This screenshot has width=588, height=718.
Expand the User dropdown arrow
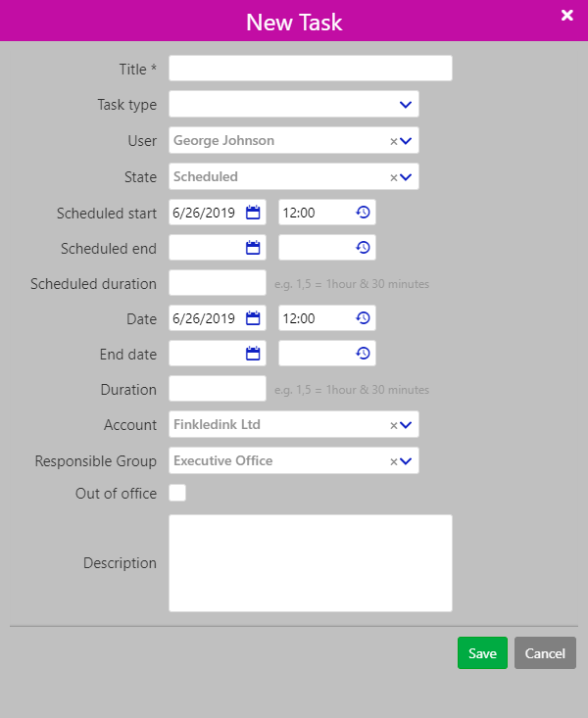coord(407,141)
